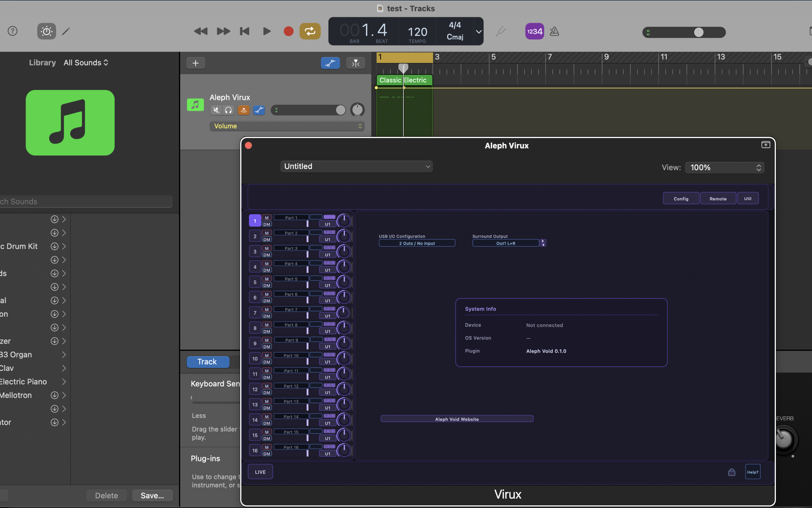The height and width of the screenshot is (508, 812).
Task: Click the U1 output button for Part 5
Action: click(x=328, y=285)
